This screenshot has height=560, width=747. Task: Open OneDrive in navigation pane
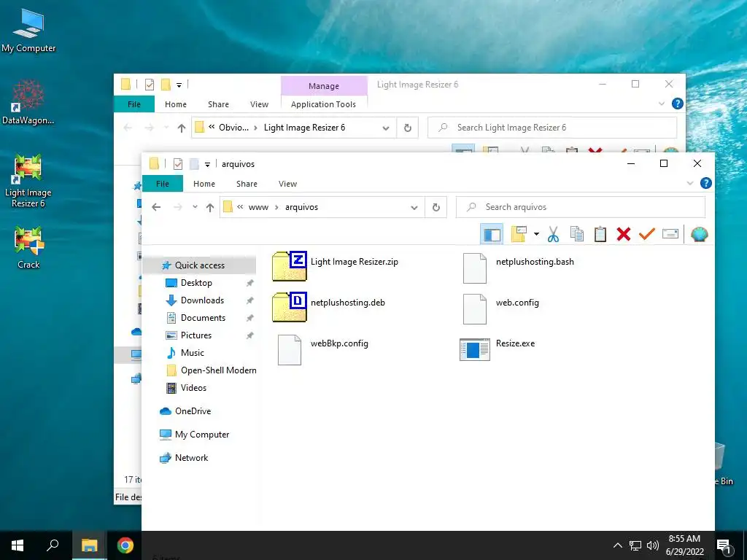click(193, 411)
